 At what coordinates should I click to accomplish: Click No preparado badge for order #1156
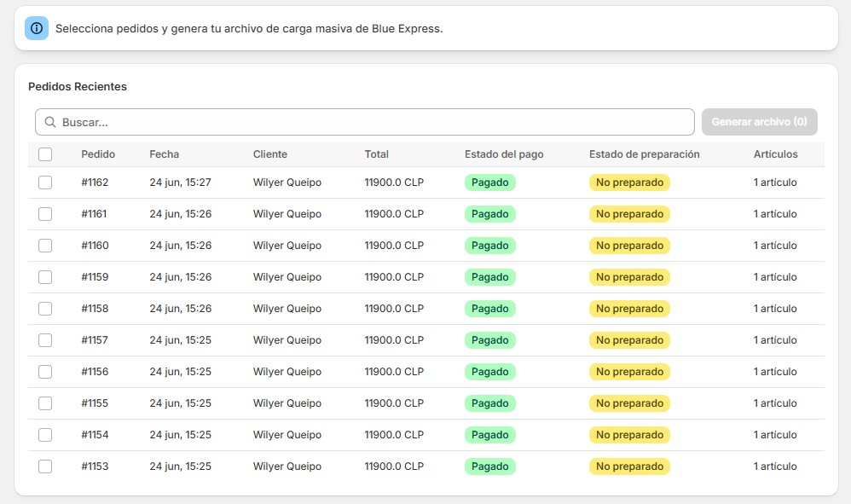(629, 372)
